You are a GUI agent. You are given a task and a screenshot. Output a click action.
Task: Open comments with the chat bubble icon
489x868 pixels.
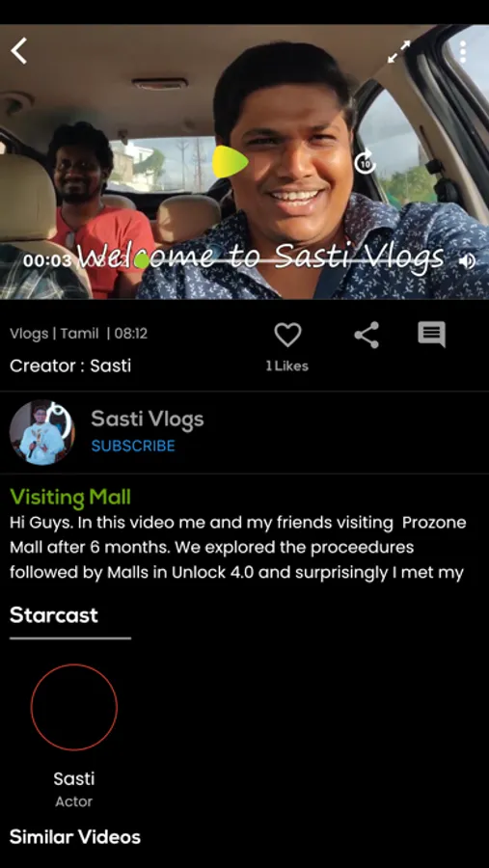(431, 335)
